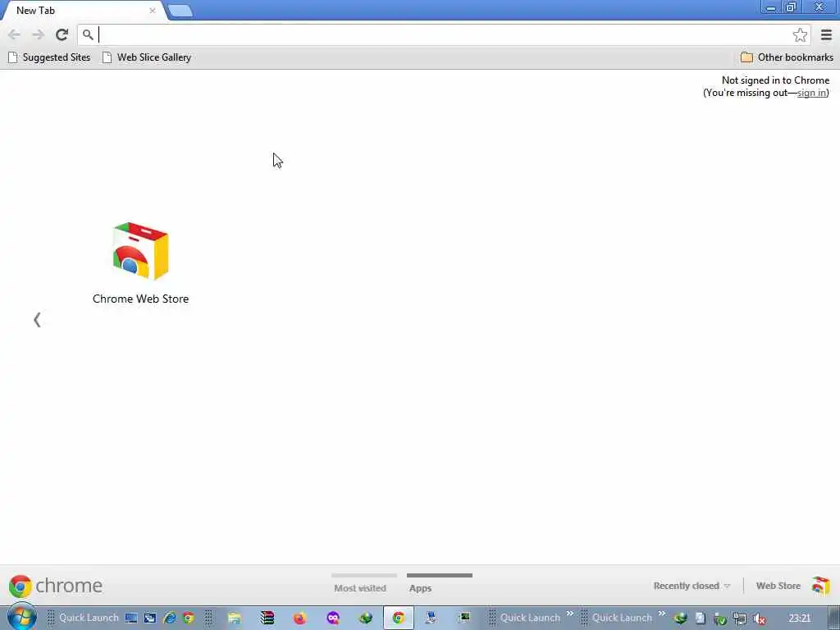Open a new tab with the tab button
Screen dimensions: 840x630
pyautogui.click(x=180, y=11)
